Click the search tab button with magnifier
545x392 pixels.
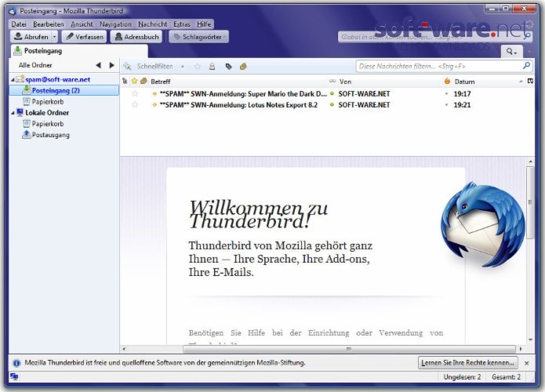pyautogui.click(x=511, y=52)
